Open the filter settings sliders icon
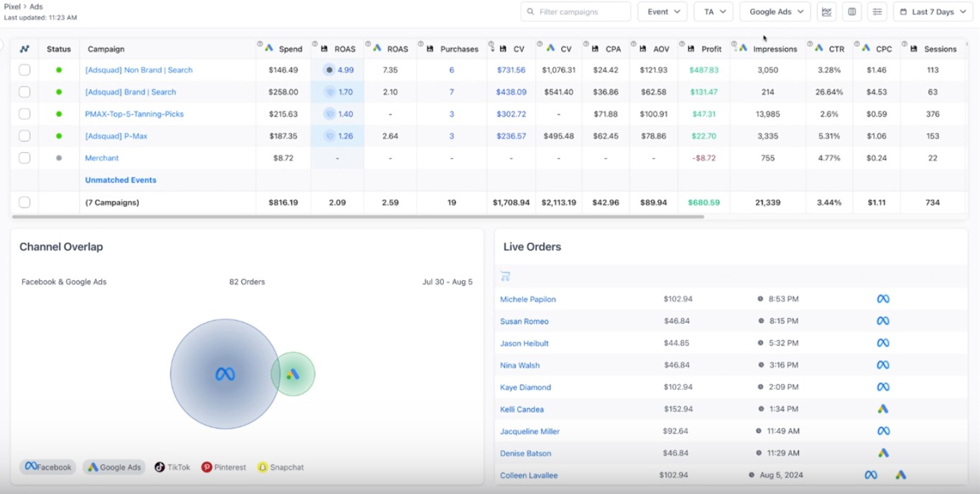This screenshot has height=494, width=980. [x=877, y=11]
